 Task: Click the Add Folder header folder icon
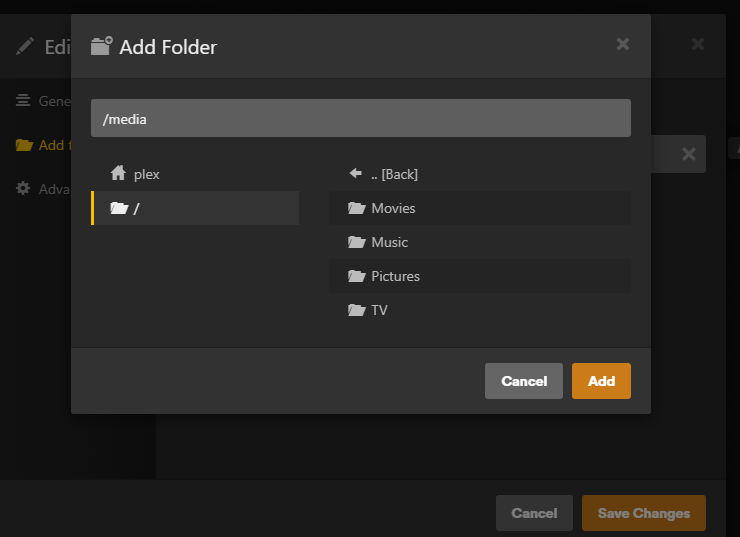pyautogui.click(x=101, y=46)
